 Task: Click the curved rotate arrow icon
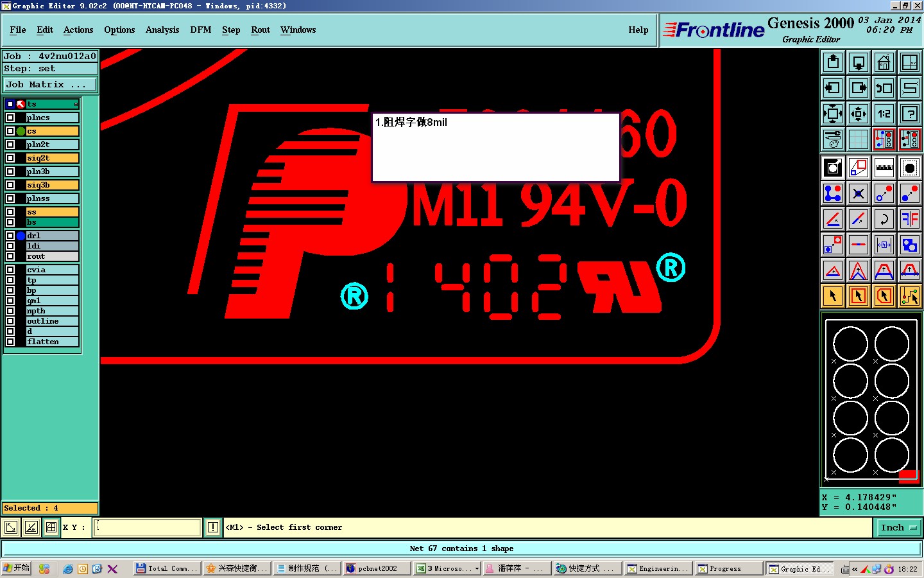(x=884, y=219)
